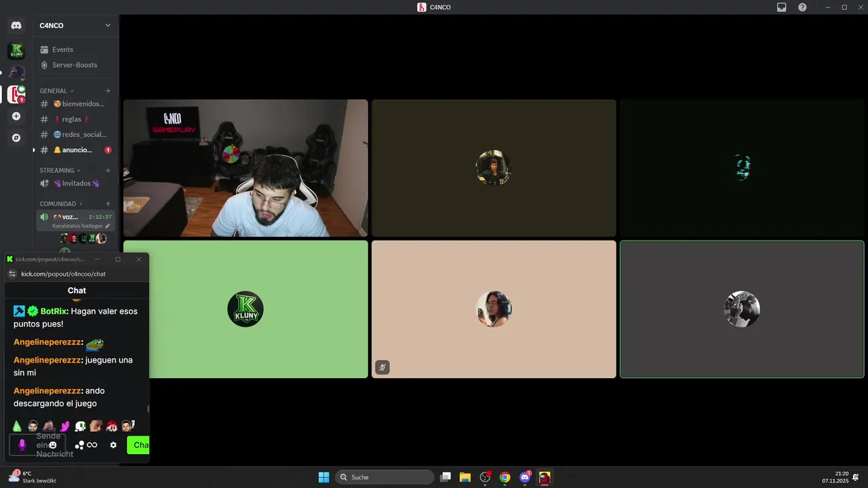Open the baseball cap server icon
This screenshot has width=868, height=488.
[x=16, y=73]
